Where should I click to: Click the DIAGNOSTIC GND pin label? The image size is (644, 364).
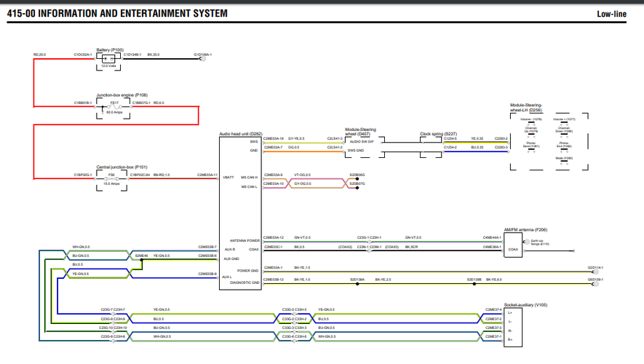245,282
